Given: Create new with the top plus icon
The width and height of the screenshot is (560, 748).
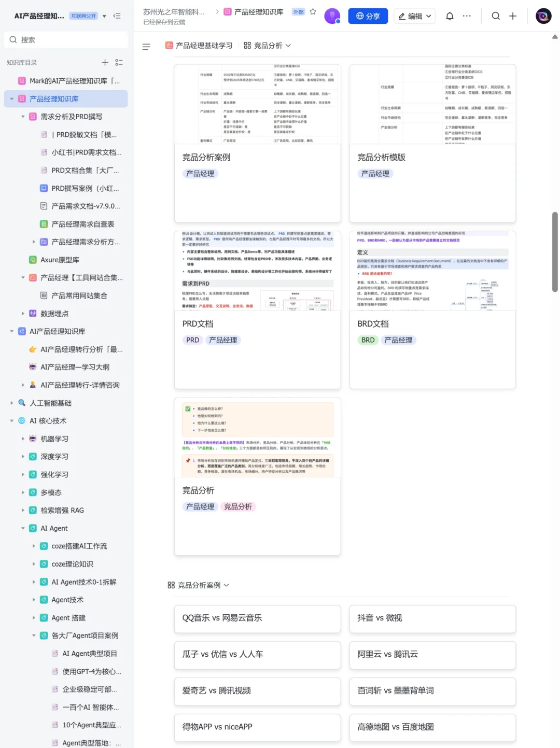Looking at the screenshot, I should pos(513,16).
